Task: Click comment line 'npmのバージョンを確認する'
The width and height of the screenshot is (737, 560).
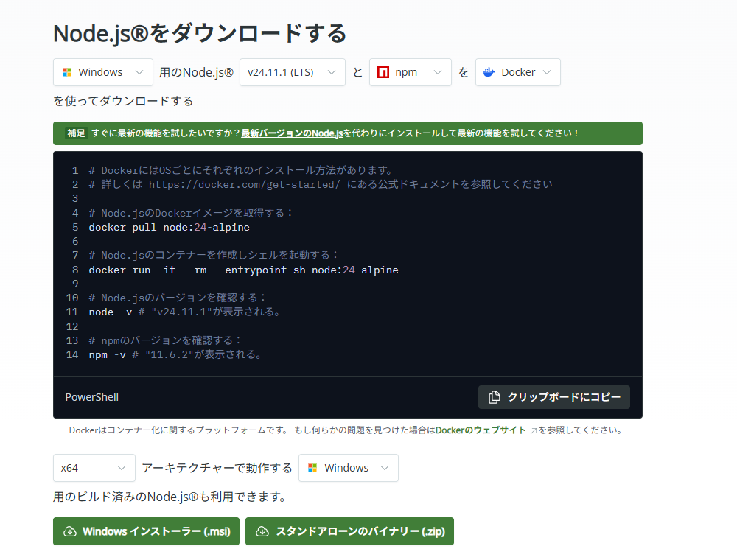Action: 165,340
